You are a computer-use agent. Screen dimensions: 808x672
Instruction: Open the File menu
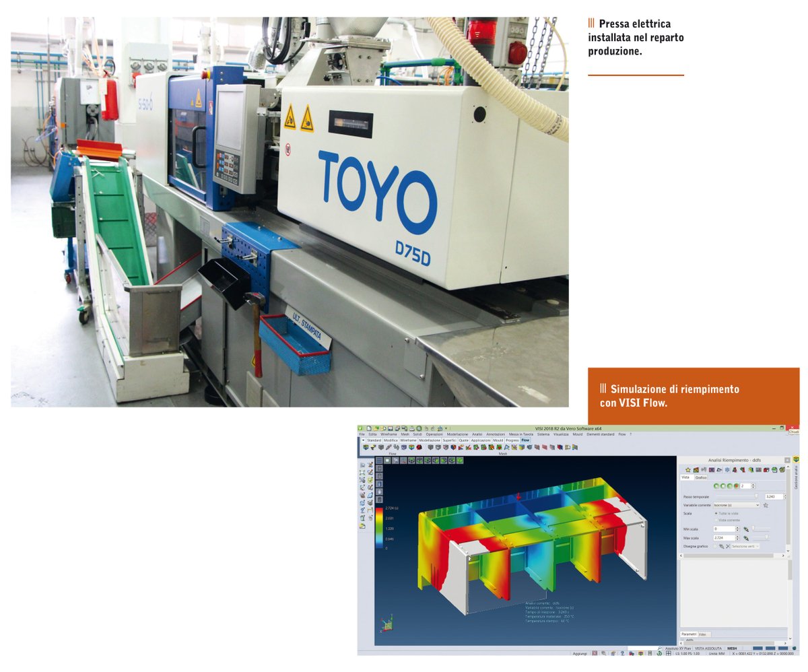pos(362,434)
